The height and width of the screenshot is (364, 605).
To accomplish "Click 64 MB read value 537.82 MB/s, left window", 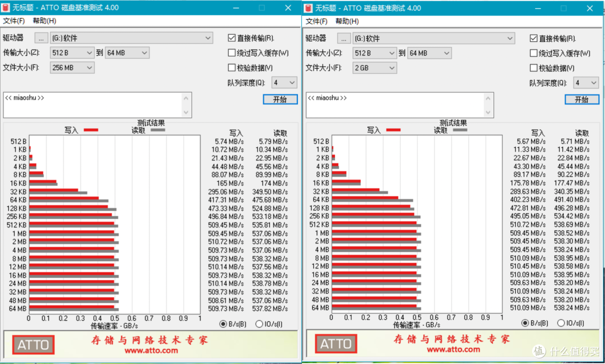I will point(269,309).
